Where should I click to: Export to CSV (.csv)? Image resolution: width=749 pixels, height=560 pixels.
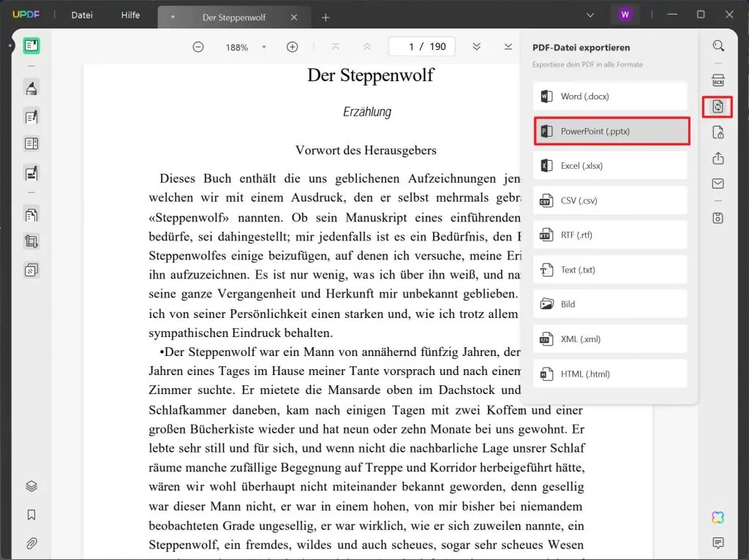[610, 200]
